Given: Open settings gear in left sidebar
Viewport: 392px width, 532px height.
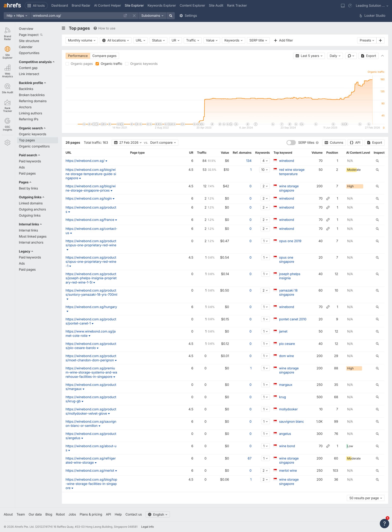Looking at the screenshot, I should pos(7,142).
